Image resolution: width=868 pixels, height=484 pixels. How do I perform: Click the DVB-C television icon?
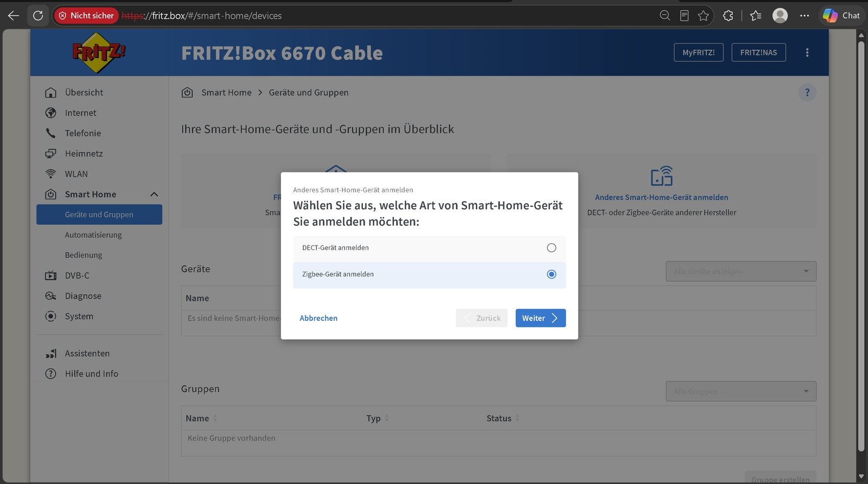click(x=50, y=276)
